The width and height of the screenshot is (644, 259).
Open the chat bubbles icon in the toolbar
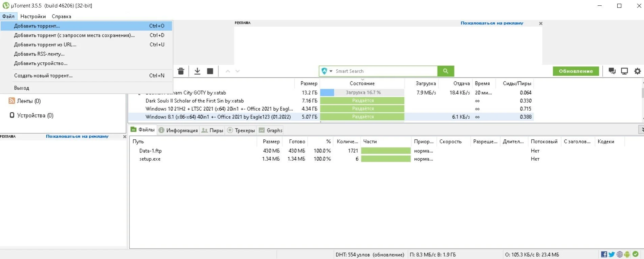click(x=612, y=71)
